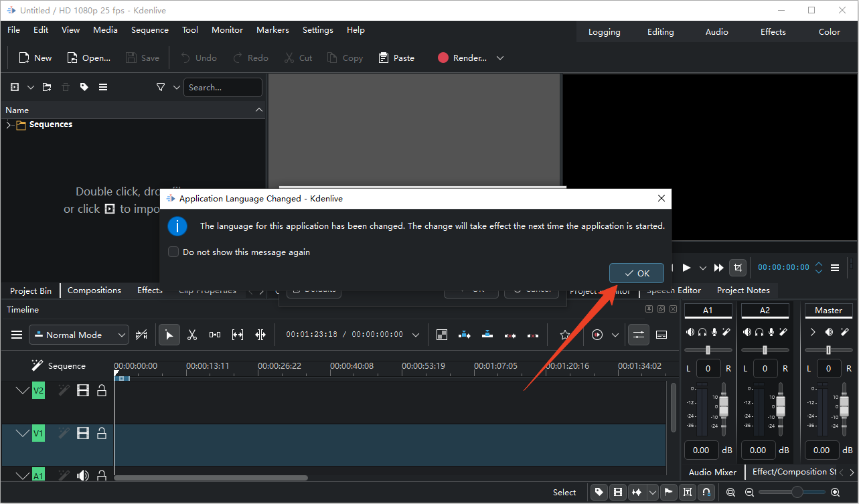Image resolution: width=859 pixels, height=504 pixels.
Task: Toggle mute speaker icon on track A1
Action: 83,475
